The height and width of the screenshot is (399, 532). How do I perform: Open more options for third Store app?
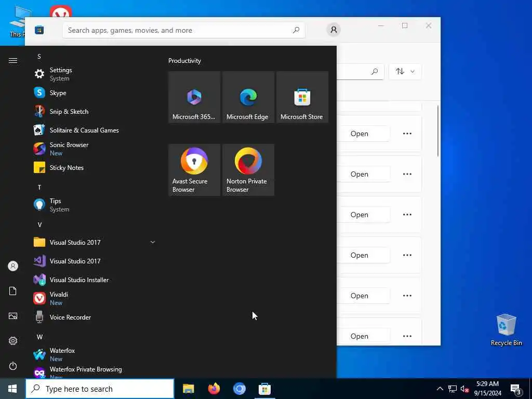[407, 215]
